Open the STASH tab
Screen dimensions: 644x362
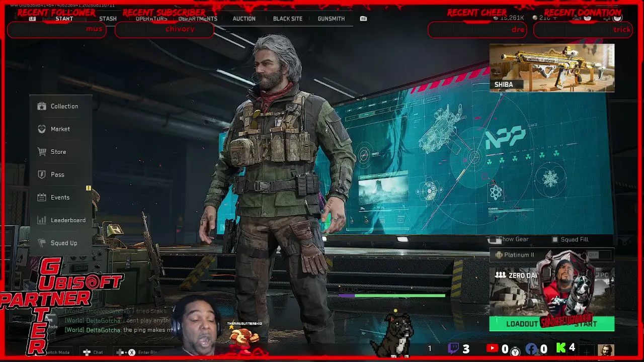108,19
